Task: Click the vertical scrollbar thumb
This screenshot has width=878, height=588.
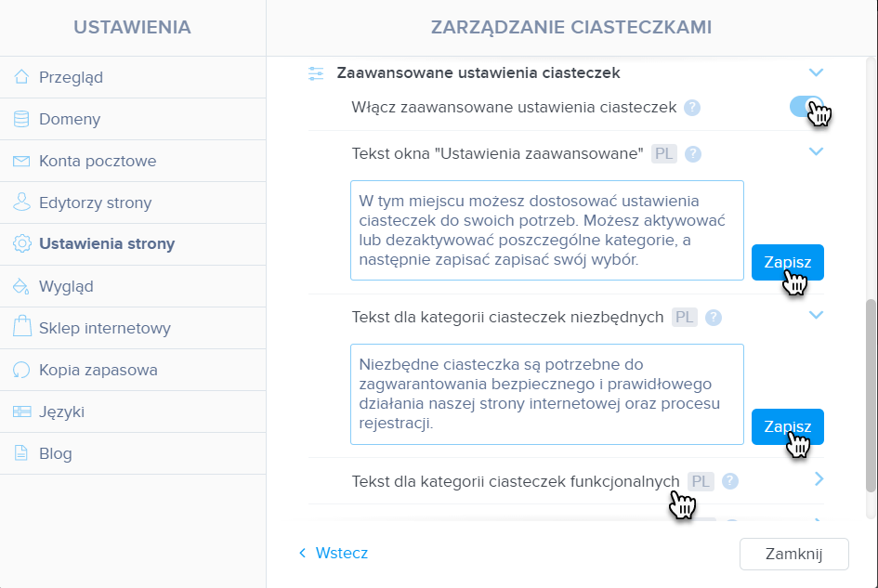Action: [871, 396]
